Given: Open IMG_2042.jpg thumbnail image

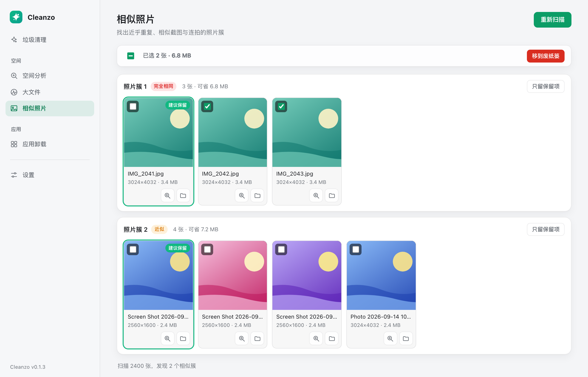Looking at the screenshot, I should [x=233, y=132].
